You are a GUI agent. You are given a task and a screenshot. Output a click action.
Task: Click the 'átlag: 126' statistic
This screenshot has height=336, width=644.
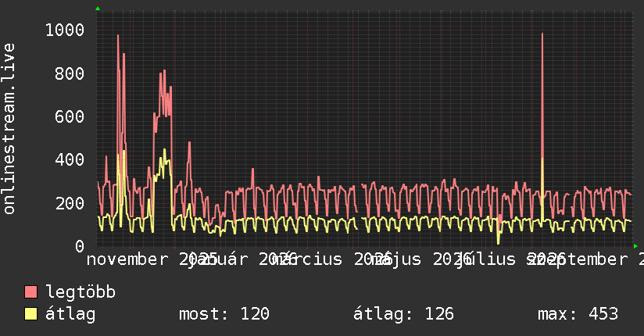point(404,314)
